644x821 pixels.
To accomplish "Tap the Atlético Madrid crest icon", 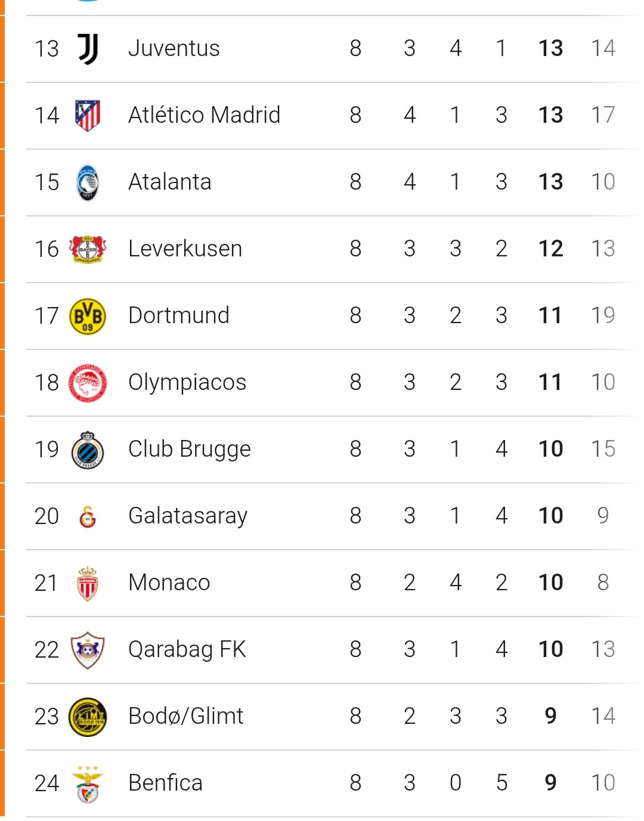I will coord(88,115).
